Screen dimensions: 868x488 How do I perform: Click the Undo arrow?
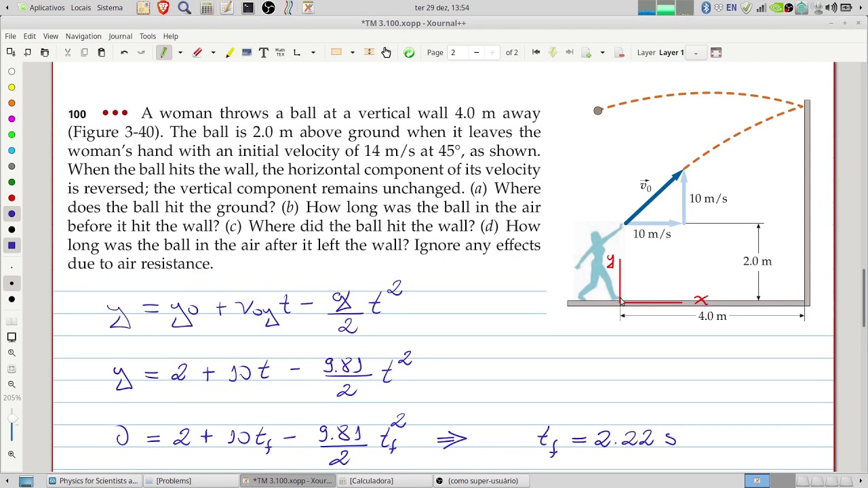(x=124, y=52)
